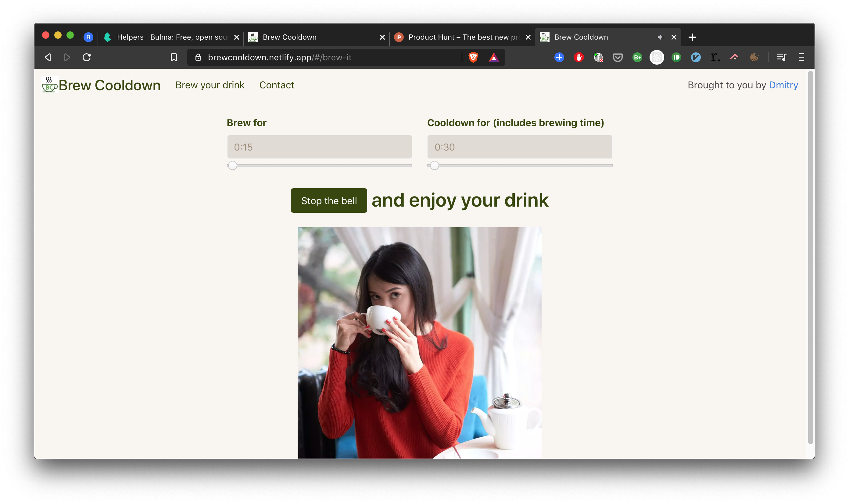Click the Brave Shields lion icon
Viewport: 849px width, 504px height.
473,57
